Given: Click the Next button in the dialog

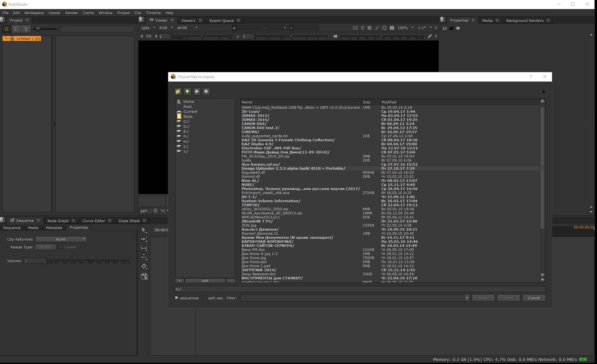Looking at the screenshot, I should pos(483,298).
